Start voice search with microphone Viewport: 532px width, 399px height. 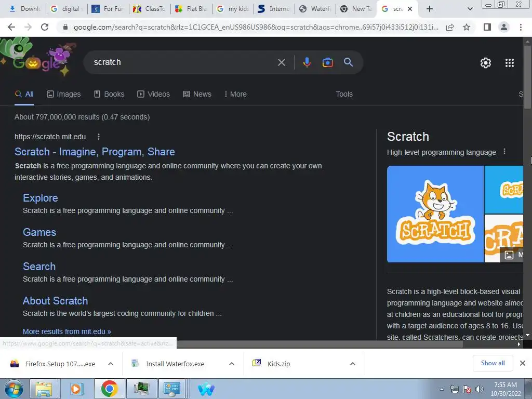tap(307, 62)
